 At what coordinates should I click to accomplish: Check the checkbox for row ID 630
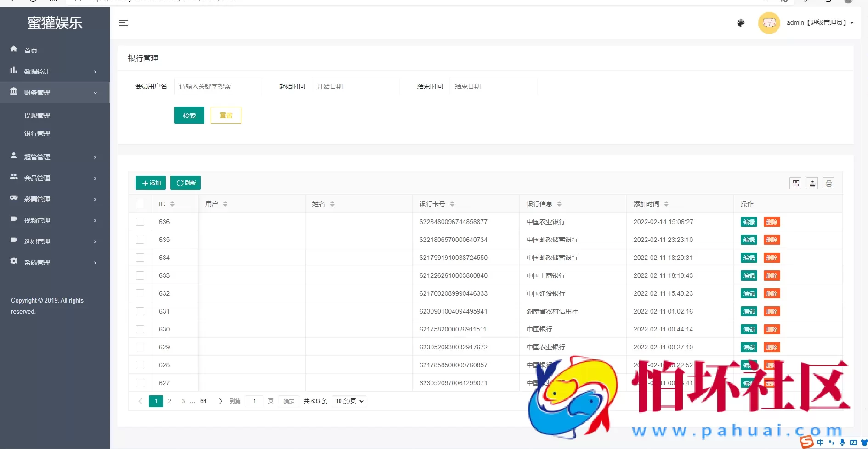click(140, 329)
